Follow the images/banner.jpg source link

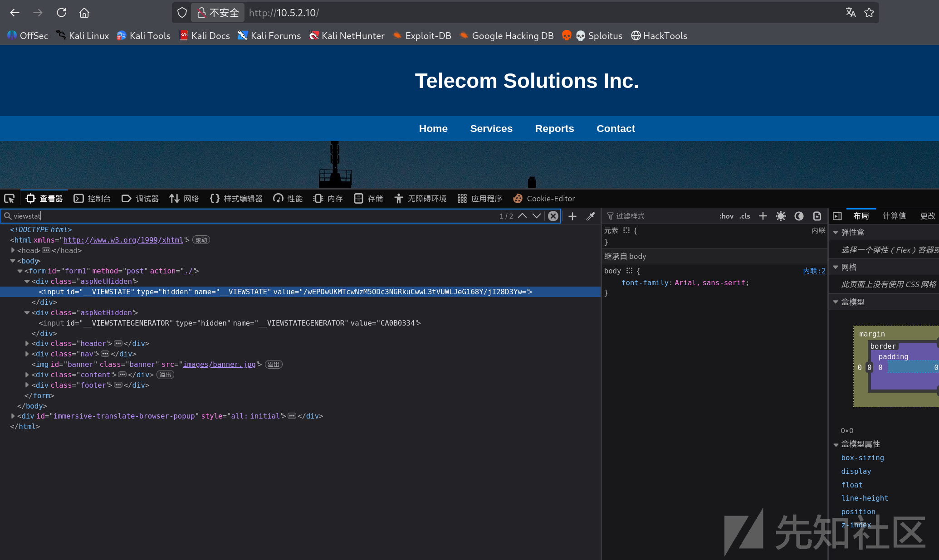tap(219, 364)
